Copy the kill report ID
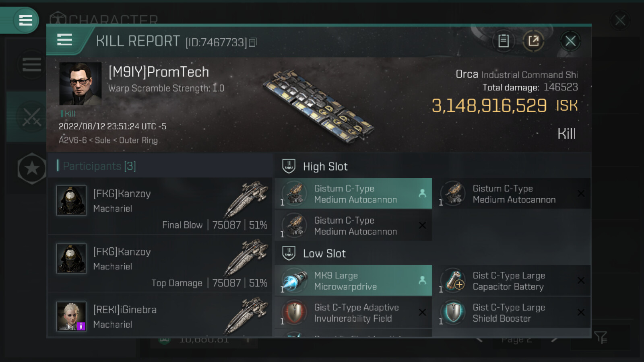The image size is (644, 362). tap(253, 42)
